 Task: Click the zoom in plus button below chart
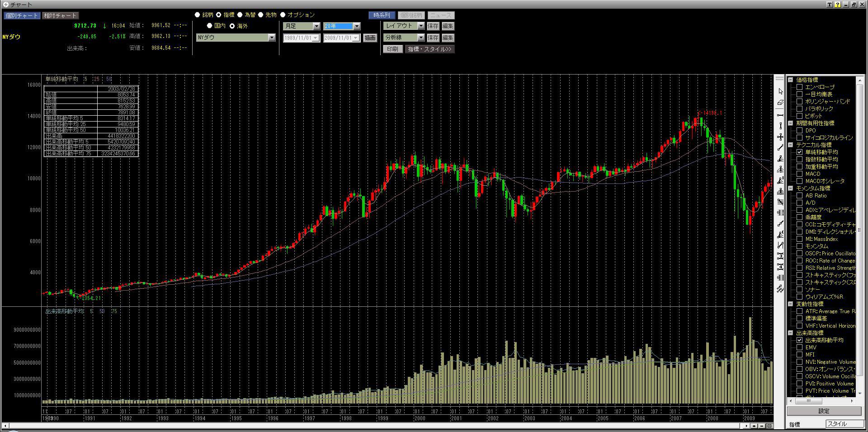pyautogui.click(x=755, y=426)
